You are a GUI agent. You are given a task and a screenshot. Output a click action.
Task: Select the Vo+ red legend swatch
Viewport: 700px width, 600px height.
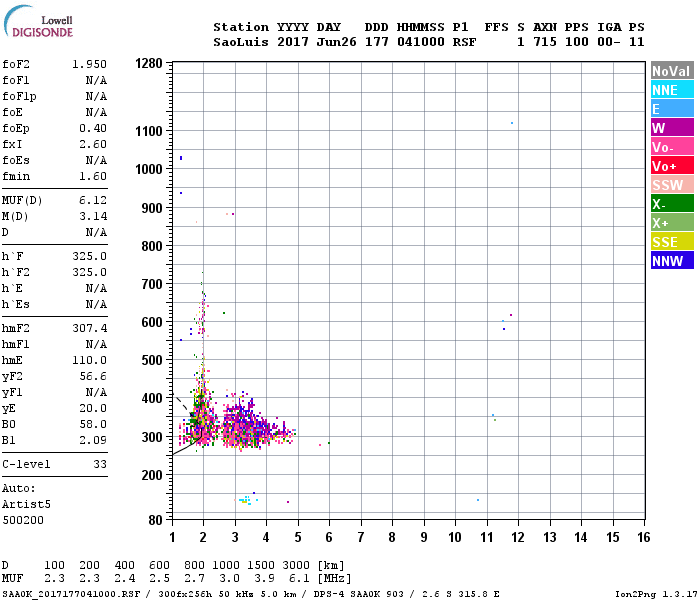coord(672,166)
